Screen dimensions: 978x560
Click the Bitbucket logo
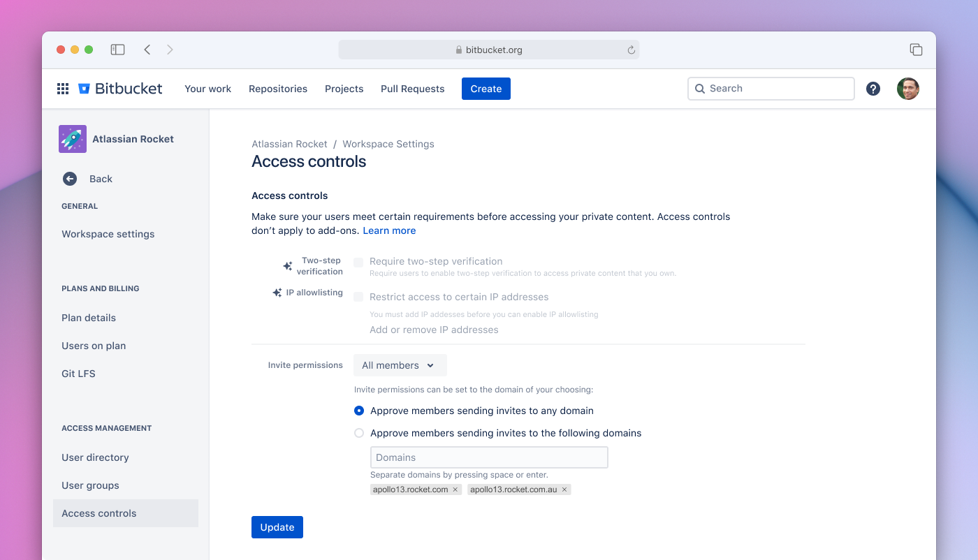[x=85, y=88]
